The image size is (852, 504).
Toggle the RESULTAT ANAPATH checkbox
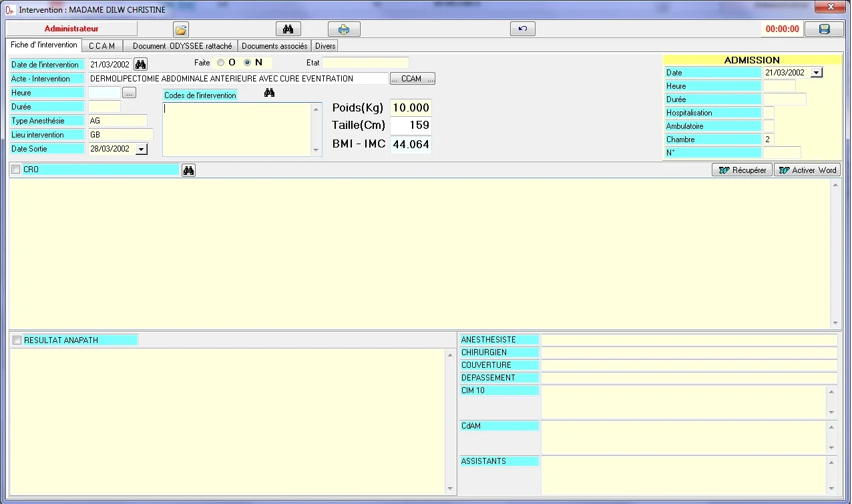tap(17, 340)
